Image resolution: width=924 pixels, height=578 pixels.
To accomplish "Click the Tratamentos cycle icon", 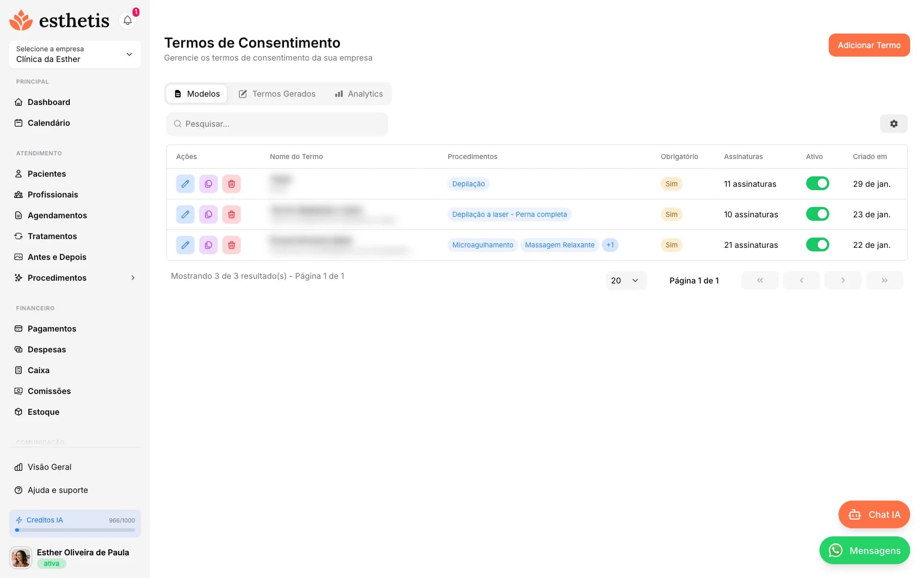I will 18,236.
